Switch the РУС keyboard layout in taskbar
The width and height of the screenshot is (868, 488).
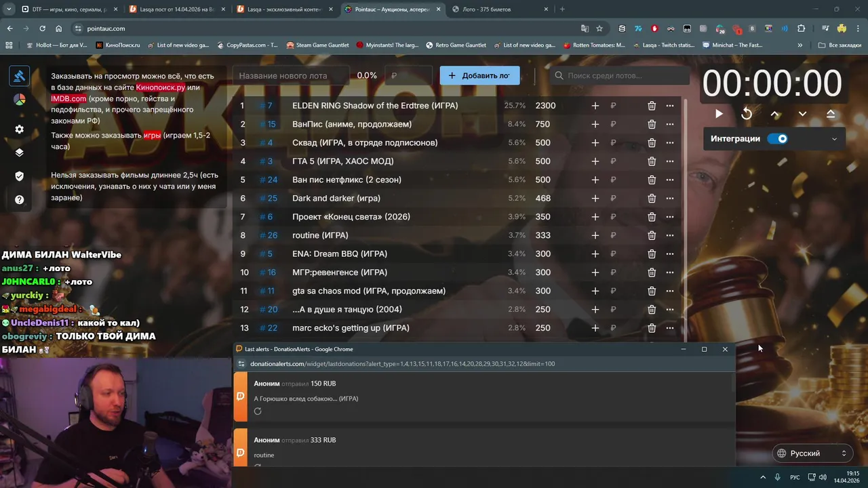(x=795, y=477)
